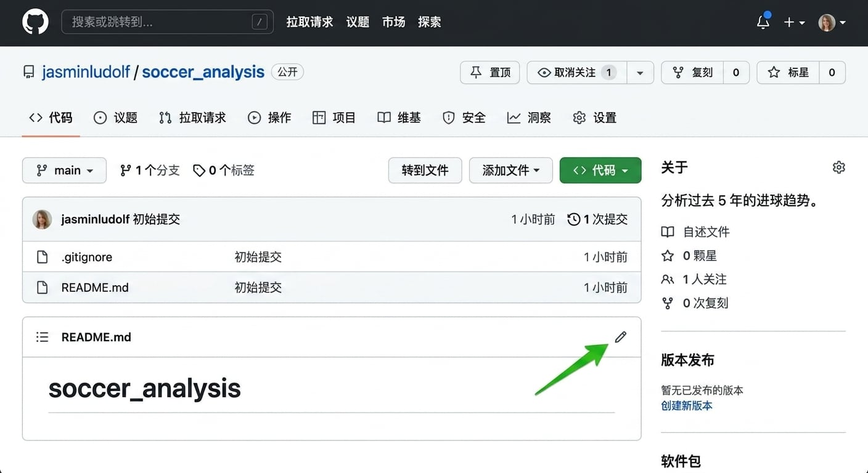
Task: Switch to the 设置 tab
Action: (594, 118)
